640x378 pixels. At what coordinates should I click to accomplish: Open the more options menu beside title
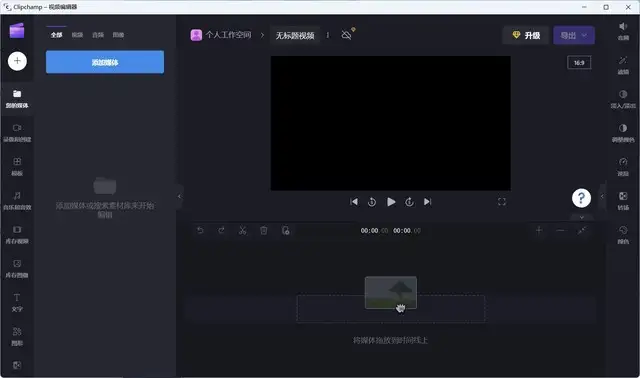(x=327, y=35)
